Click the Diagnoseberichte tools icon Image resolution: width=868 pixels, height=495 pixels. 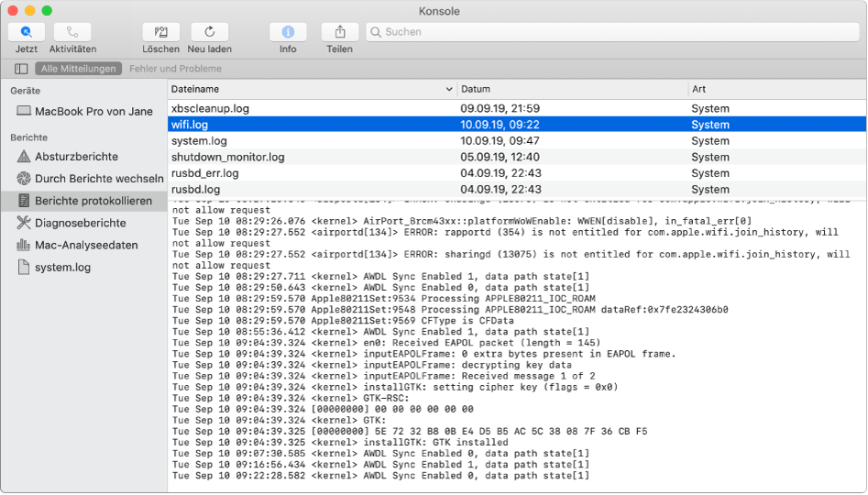pos(23,223)
